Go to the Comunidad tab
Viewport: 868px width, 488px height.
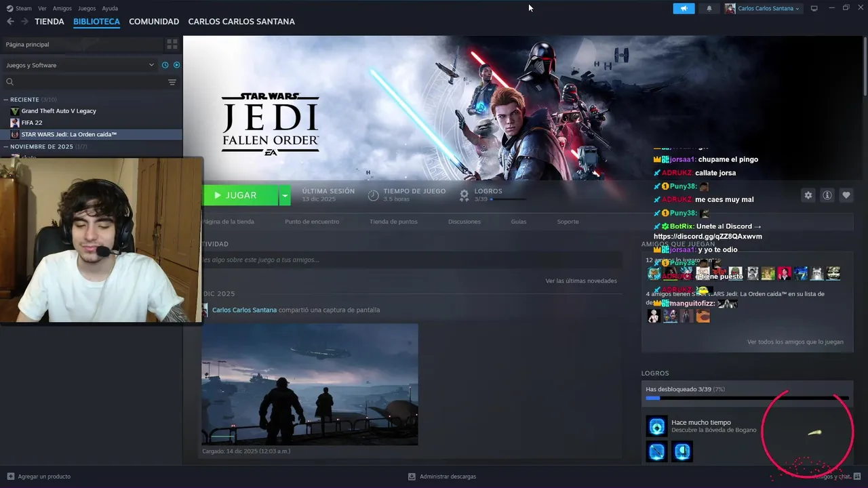(x=154, y=22)
